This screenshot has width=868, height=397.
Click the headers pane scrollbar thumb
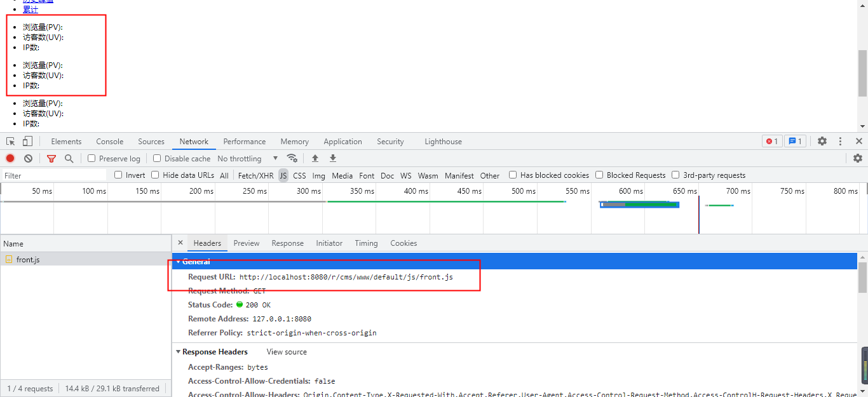pyautogui.click(x=862, y=277)
